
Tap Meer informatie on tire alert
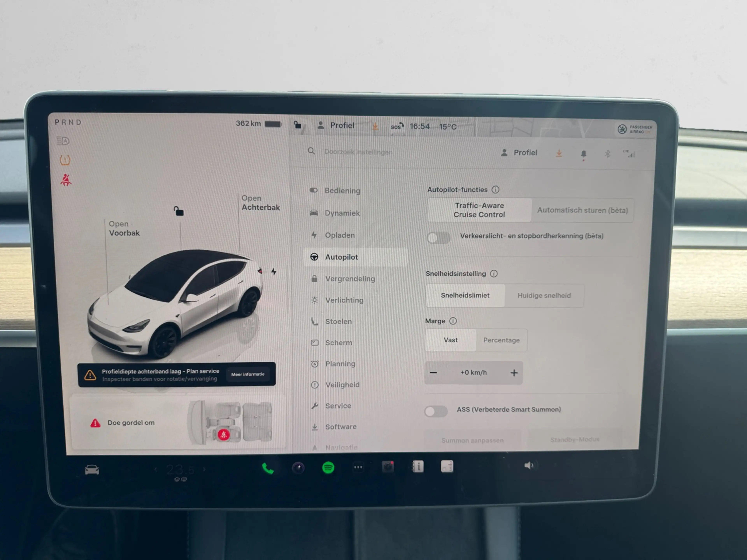pos(248,374)
